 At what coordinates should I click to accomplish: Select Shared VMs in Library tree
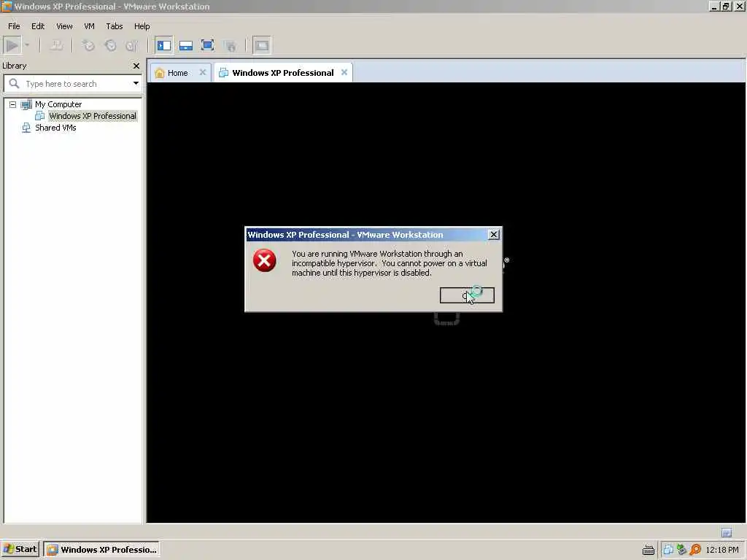(55, 128)
